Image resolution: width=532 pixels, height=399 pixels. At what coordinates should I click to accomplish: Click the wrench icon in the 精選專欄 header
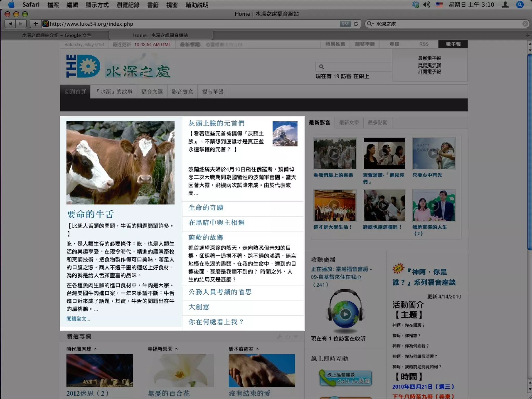(x=279, y=337)
